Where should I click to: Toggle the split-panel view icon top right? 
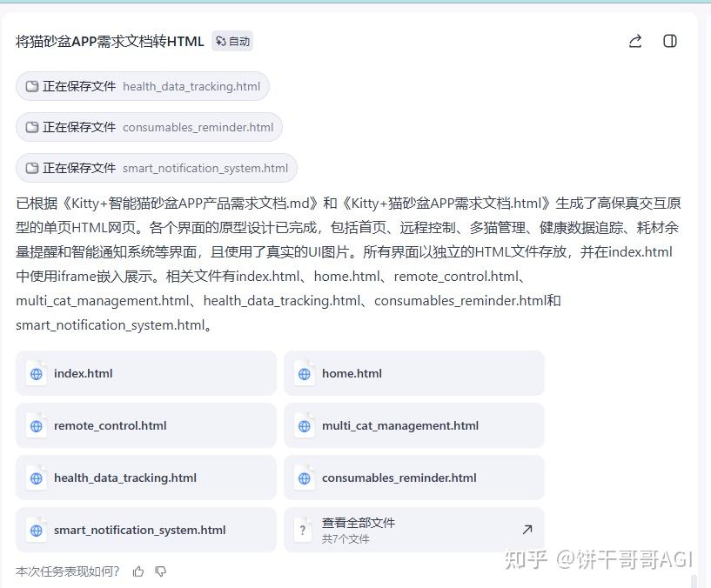[x=669, y=41]
